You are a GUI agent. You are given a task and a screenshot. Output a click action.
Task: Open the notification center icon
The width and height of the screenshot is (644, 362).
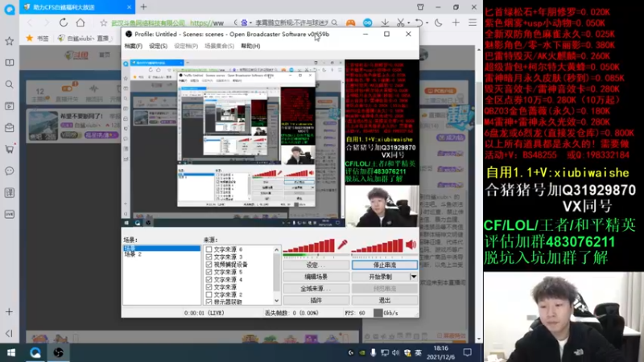tap(468, 352)
